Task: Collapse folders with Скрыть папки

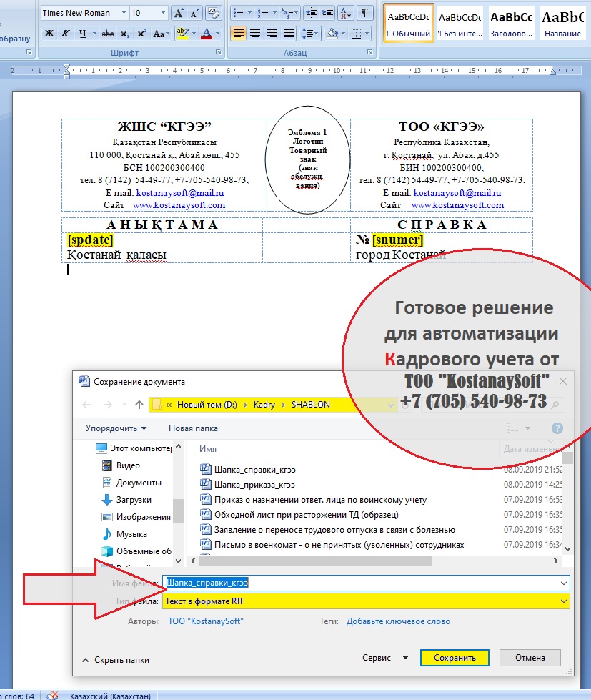Action: pyautogui.click(x=116, y=660)
